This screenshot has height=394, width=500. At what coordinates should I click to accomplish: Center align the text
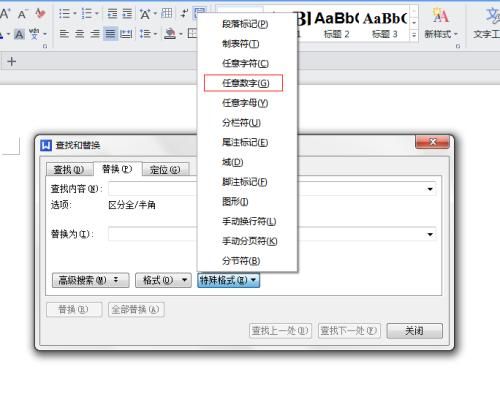79,34
